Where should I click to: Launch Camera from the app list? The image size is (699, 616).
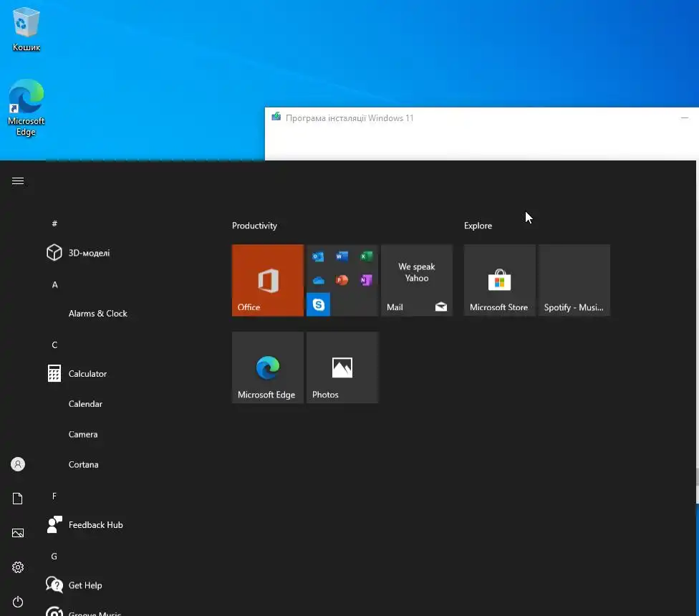click(83, 434)
